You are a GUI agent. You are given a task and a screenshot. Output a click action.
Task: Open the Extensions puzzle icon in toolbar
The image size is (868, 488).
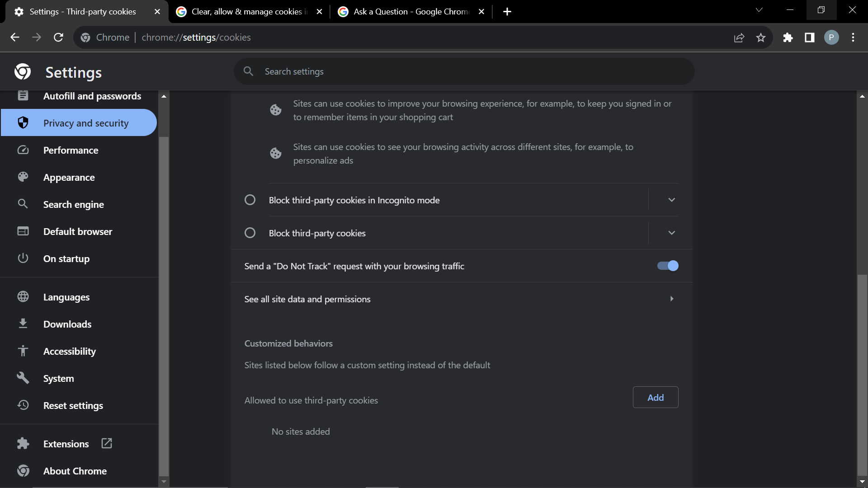click(x=788, y=38)
